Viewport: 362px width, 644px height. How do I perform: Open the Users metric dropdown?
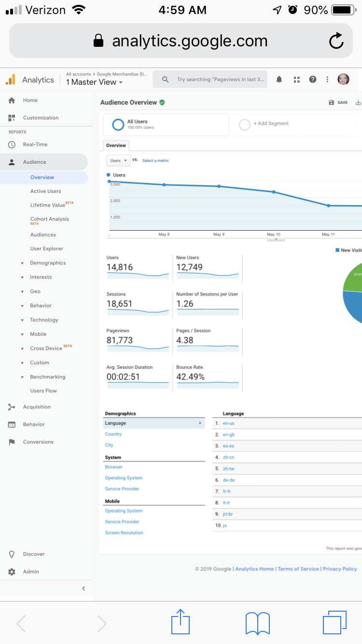(x=118, y=160)
